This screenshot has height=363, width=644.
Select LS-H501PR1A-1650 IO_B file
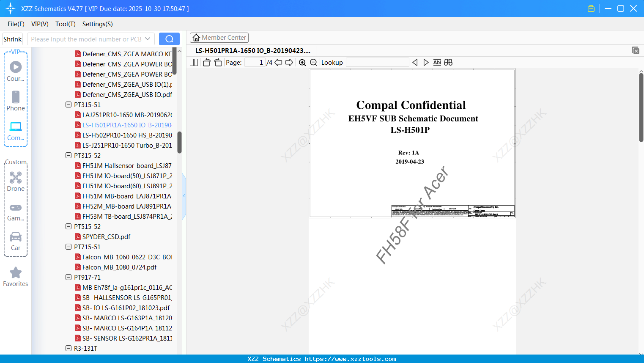click(123, 125)
